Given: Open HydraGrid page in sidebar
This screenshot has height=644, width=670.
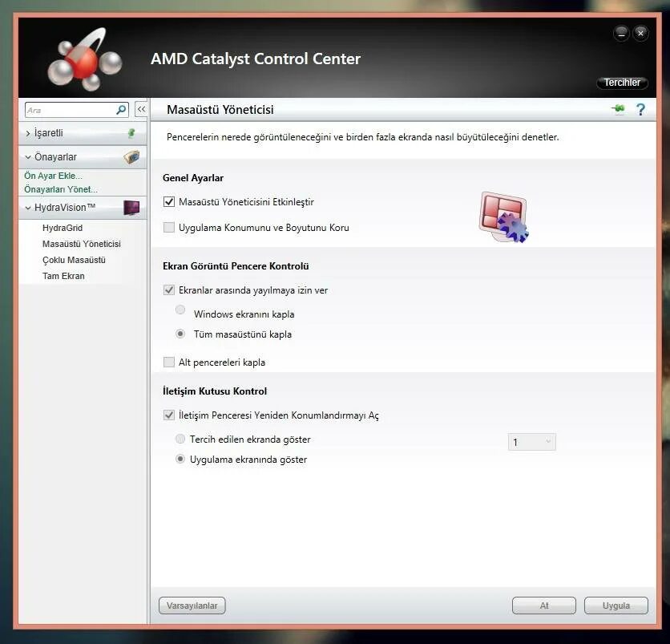Looking at the screenshot, I should [63, 228].
